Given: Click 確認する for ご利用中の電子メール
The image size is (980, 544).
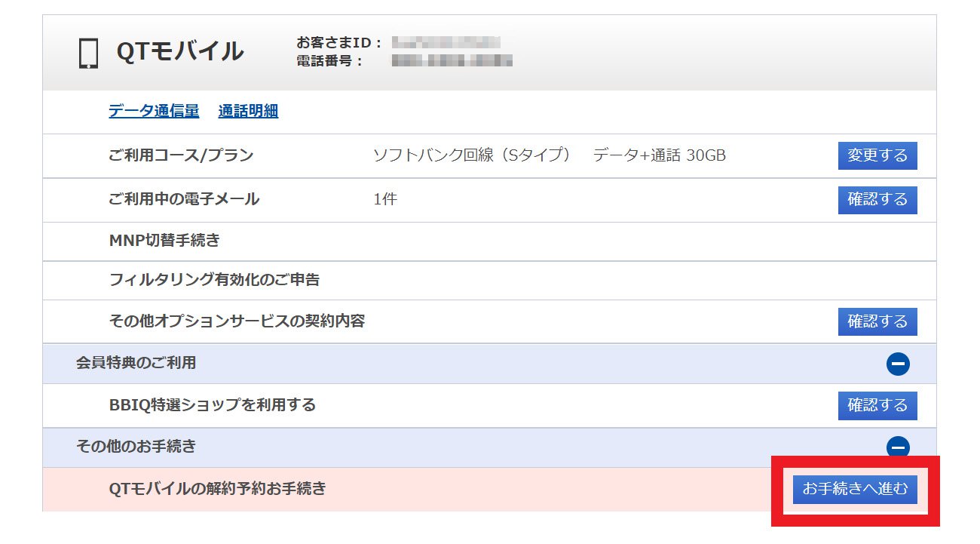Looking at the screenshot, I should 877,200.
